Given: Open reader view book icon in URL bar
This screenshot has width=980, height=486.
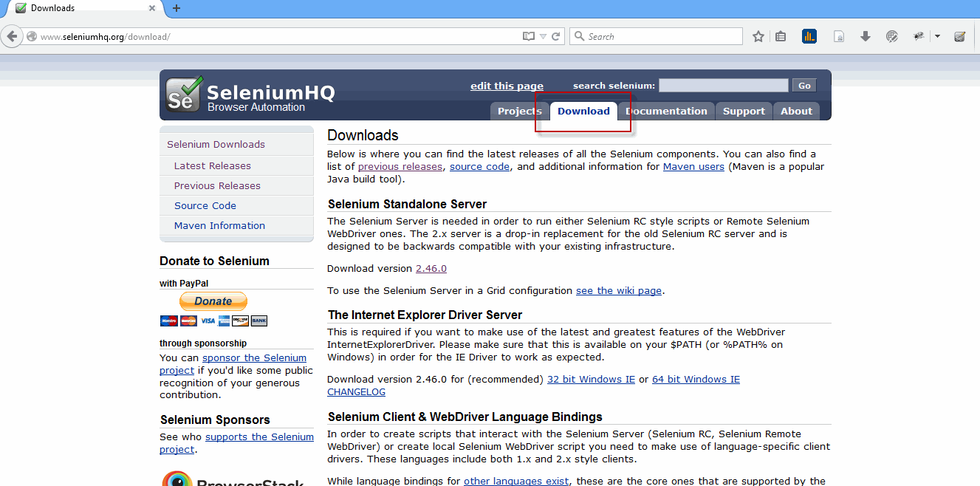Looking at the screenshot, I should [528, 36].
